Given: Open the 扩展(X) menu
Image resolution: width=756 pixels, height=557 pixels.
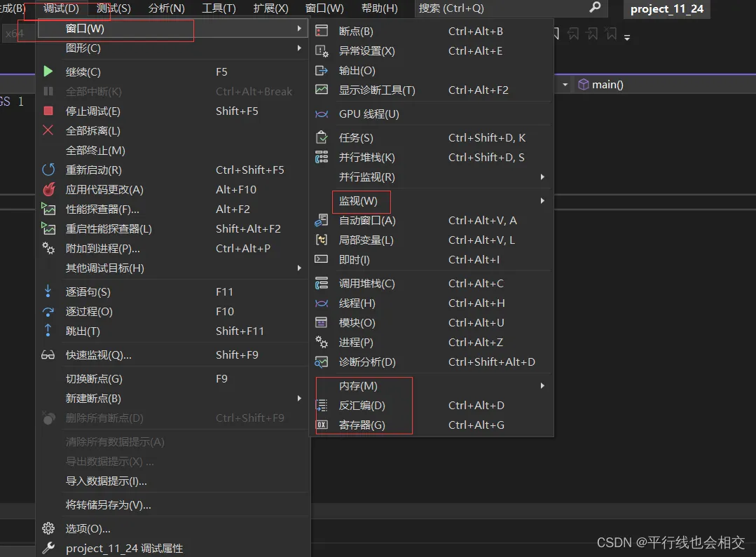Looking at the screenshot, I should click(271, 8).
